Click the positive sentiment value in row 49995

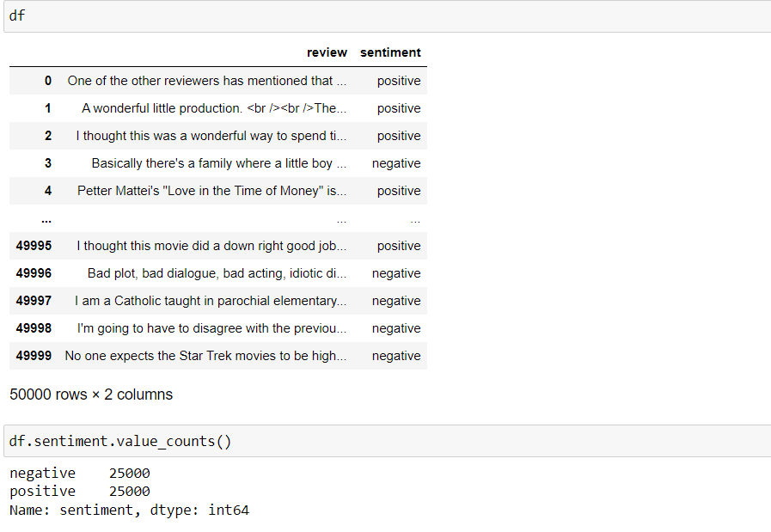(399, 246)
